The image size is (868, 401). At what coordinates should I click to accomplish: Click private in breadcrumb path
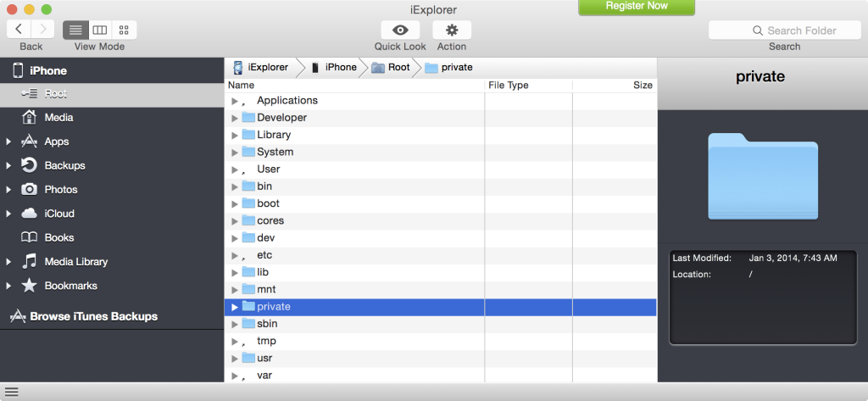tap(449, 68)
